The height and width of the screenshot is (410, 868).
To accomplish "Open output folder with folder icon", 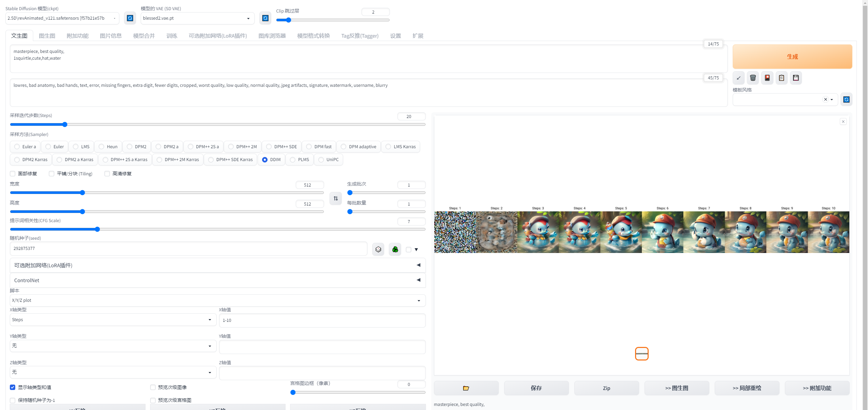I will click(466, 388).
